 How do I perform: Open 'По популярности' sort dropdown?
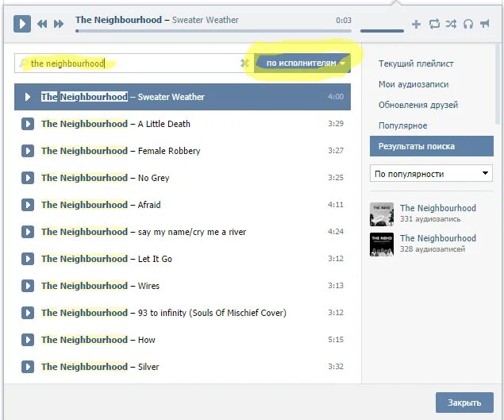point(431,174)
